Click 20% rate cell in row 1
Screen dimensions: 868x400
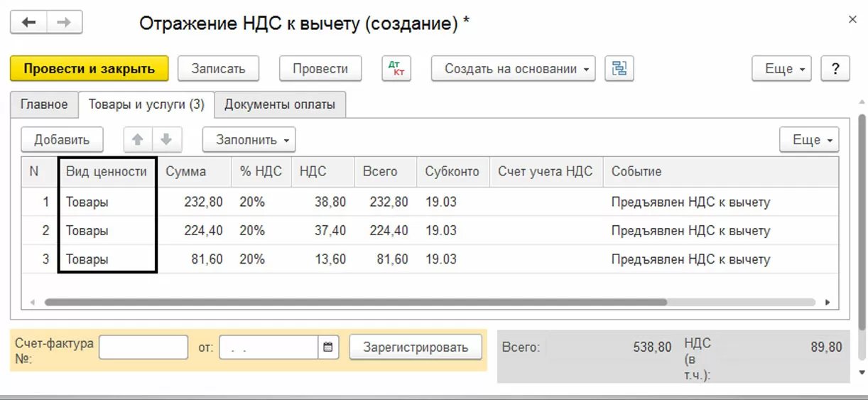click(261, 202)
